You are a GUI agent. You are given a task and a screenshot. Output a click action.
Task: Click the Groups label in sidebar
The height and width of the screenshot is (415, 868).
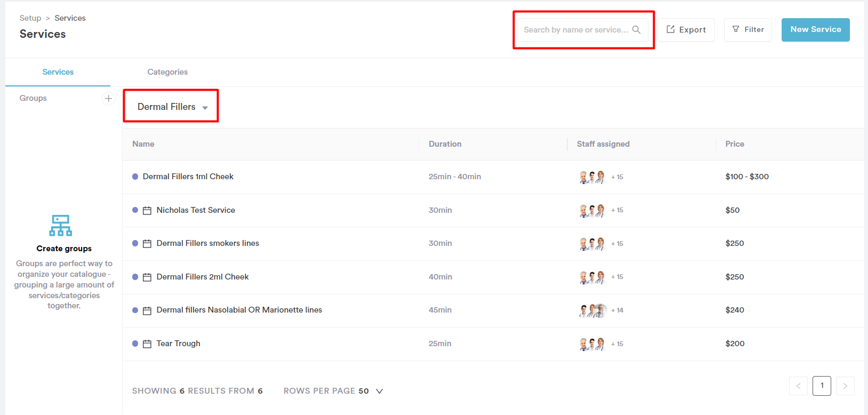coord(33,98)
